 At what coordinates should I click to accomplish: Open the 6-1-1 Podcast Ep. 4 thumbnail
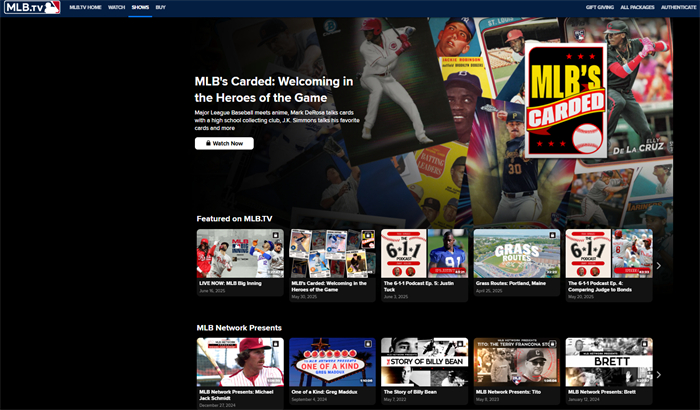[x=609, y=254]
